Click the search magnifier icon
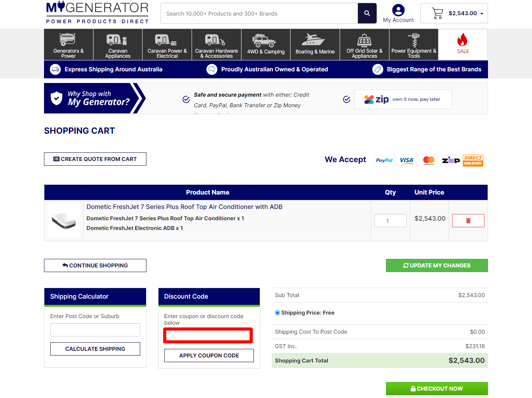 click(366, 13)
